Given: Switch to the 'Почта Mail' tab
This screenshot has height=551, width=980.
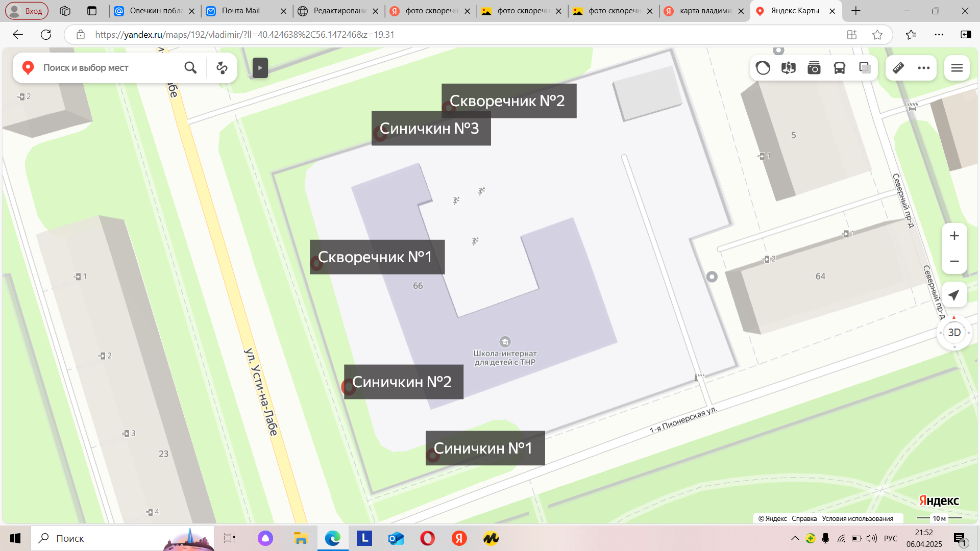Looking at the screenshot, I should [241, 11].
